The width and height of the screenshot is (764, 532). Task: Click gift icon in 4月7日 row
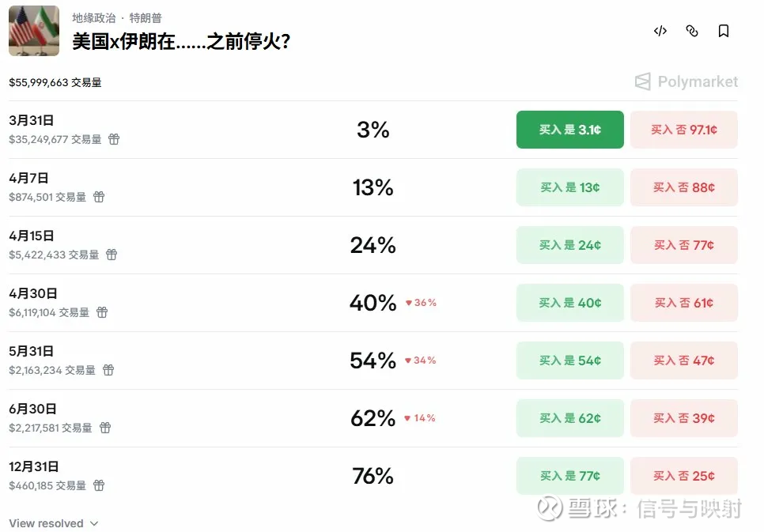point(99,197)
